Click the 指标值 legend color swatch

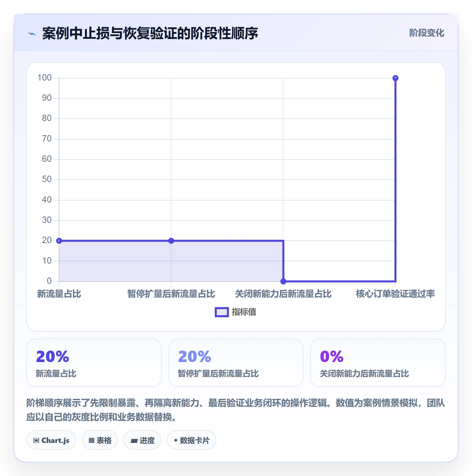click(222, 312)
